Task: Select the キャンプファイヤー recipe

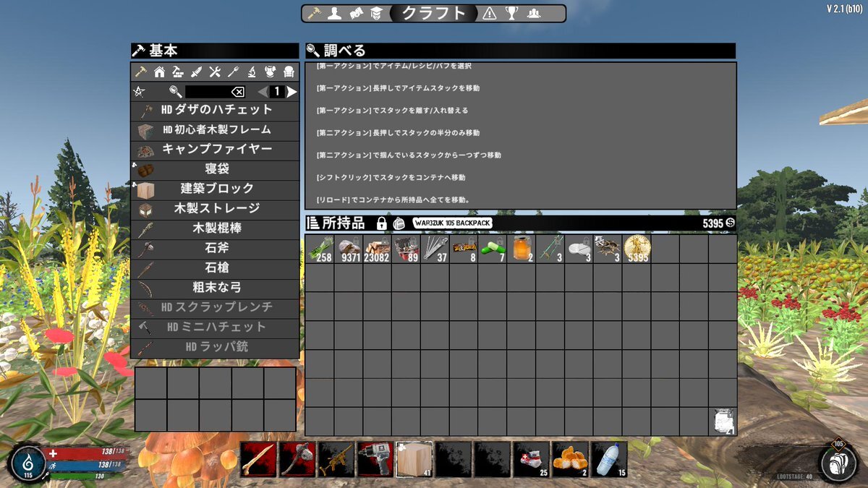Action: (215, 150)
